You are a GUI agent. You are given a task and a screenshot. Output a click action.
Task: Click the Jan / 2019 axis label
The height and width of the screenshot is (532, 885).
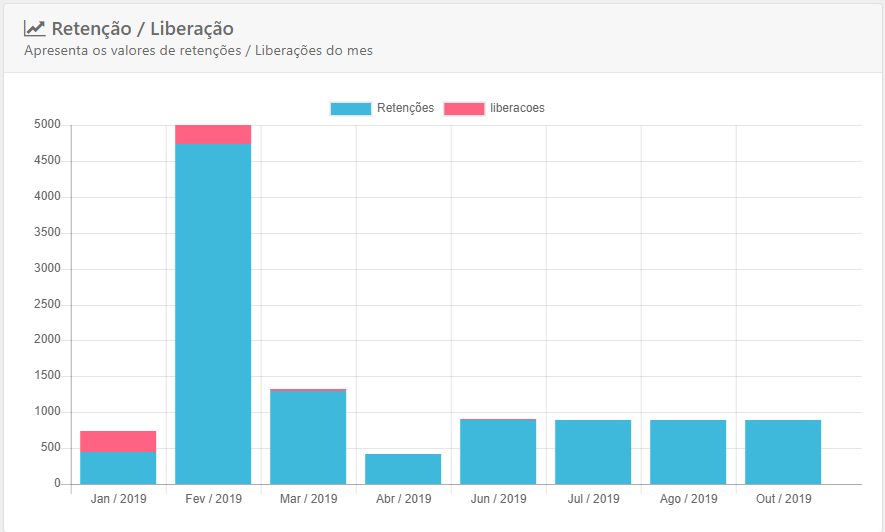pos(118,499)
